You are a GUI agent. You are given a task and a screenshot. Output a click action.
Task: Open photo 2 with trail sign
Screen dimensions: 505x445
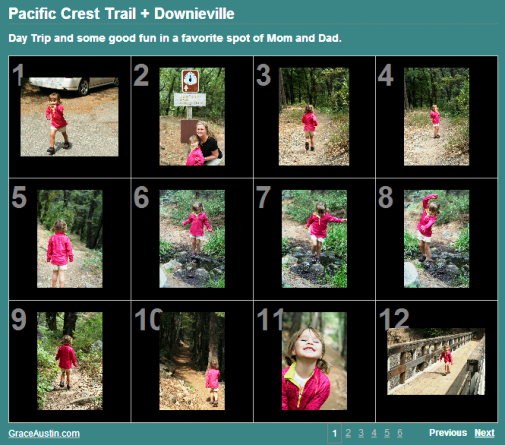(192, 117)
